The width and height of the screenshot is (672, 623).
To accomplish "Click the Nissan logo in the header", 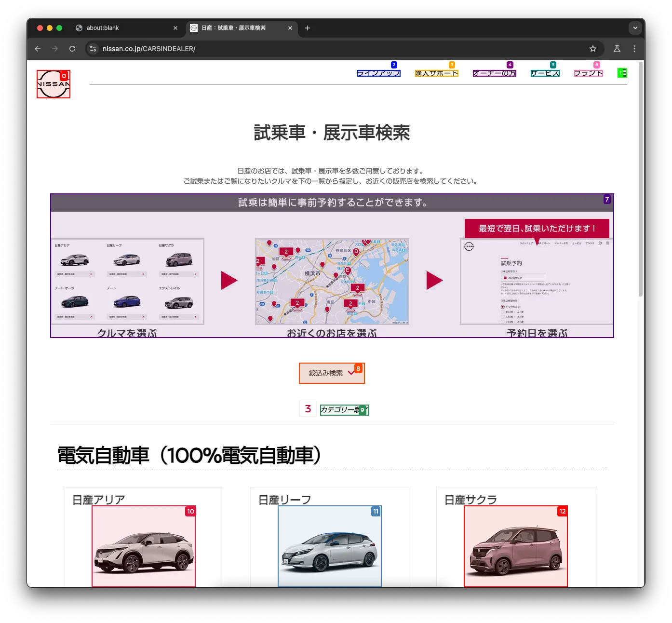I will coord(54,84).
